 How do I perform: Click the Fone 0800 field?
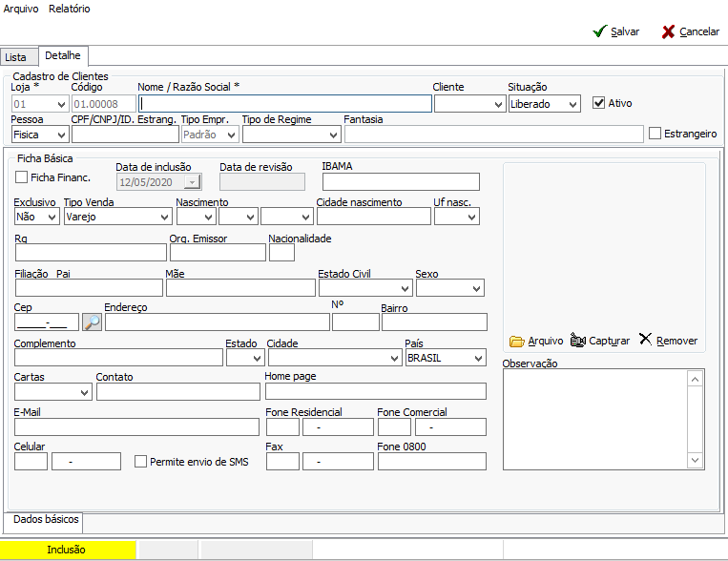coord(432,462)
